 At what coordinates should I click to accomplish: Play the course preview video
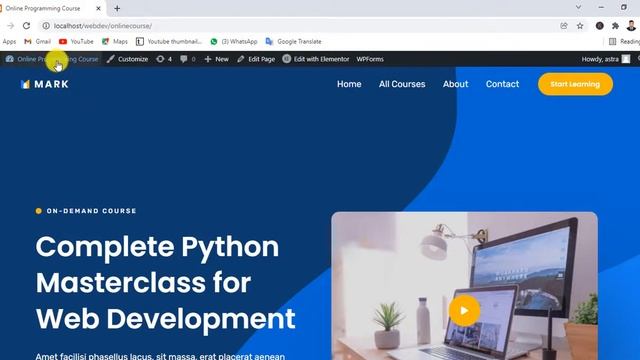464,311
